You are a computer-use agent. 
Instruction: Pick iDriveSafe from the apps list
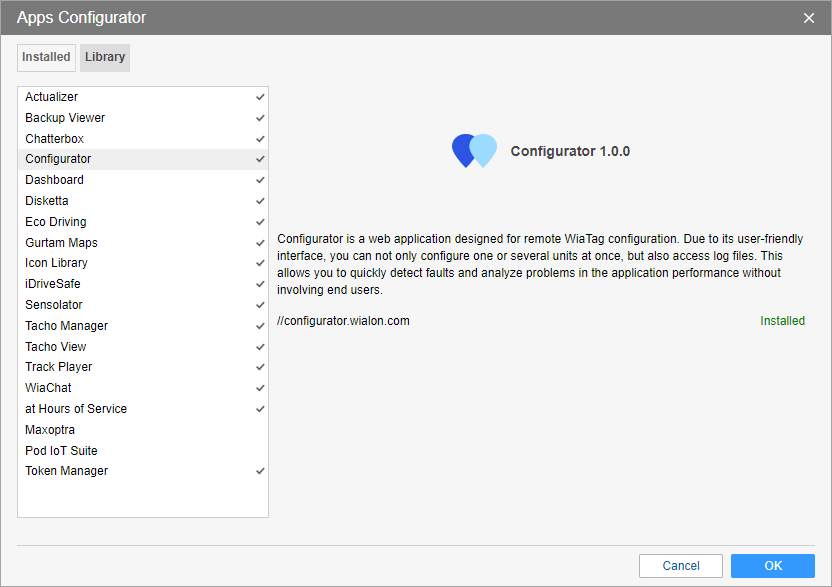[x=53, y=284]
